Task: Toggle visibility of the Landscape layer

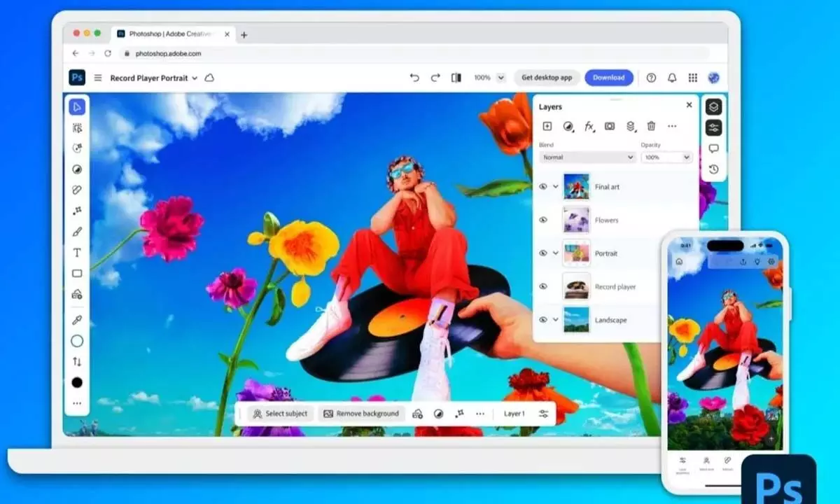Action: coord(545,320)
